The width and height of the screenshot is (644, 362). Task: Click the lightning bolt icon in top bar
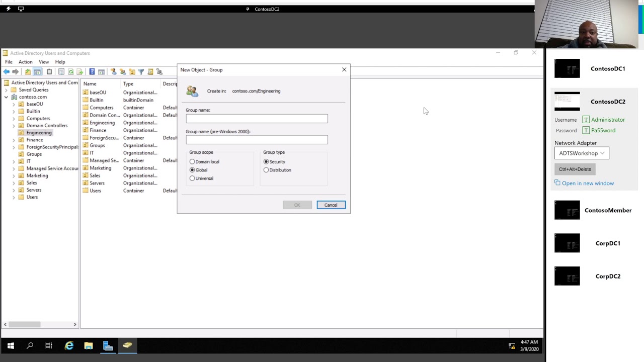8,9
